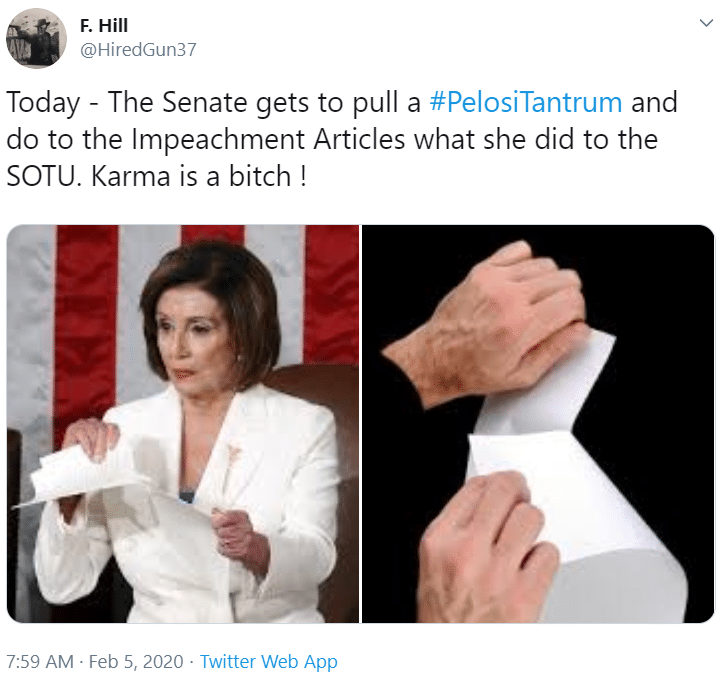Expand the tweet options chevron
The image size is (725, 685).
[706, 23]
